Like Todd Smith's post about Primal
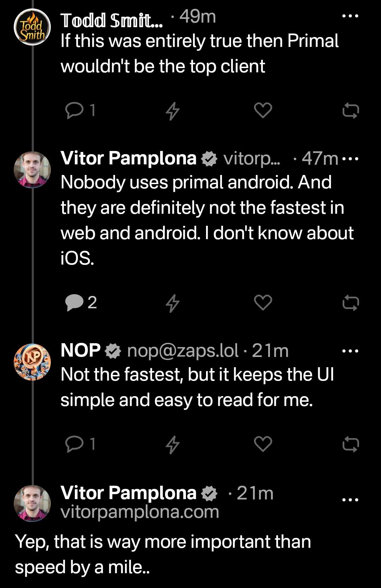Viewport: 381px width, 588px height. [x=263, y=111]
